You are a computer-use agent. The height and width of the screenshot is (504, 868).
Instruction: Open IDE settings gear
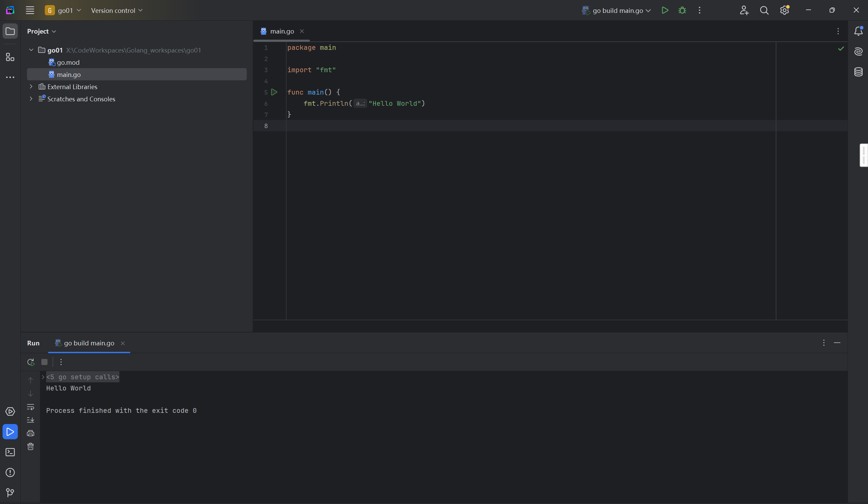point(785,10)
